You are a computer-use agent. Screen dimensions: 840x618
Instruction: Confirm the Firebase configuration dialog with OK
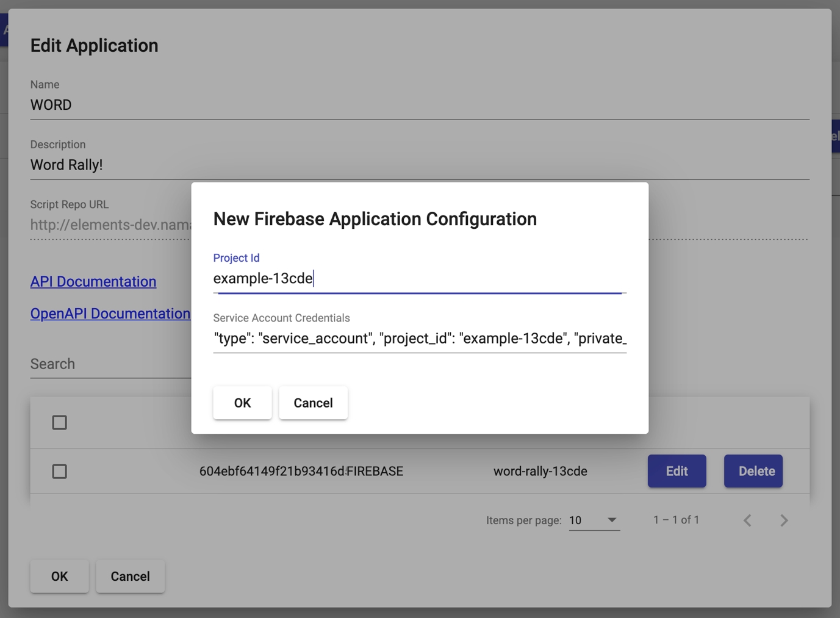click(x=242, y=403)
